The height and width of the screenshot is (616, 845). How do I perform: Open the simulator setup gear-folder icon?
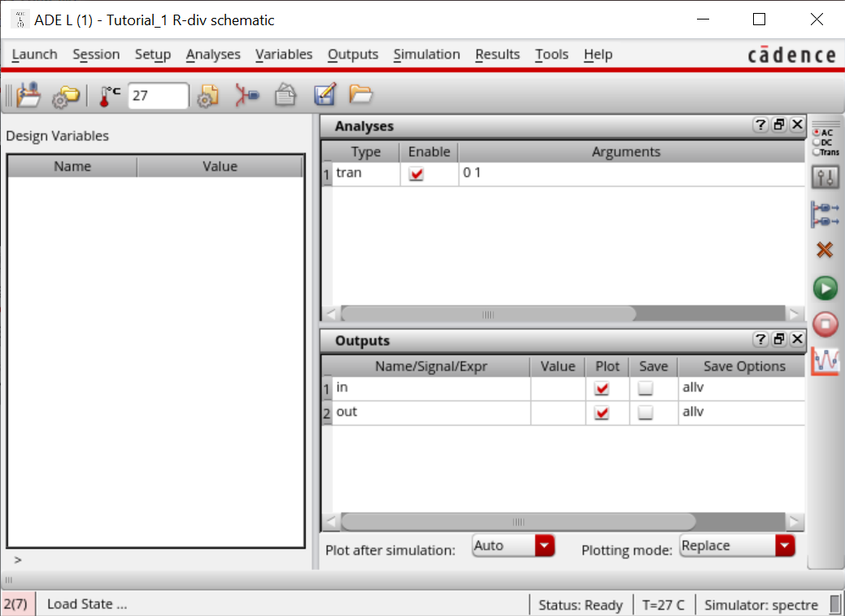point(66,97)
